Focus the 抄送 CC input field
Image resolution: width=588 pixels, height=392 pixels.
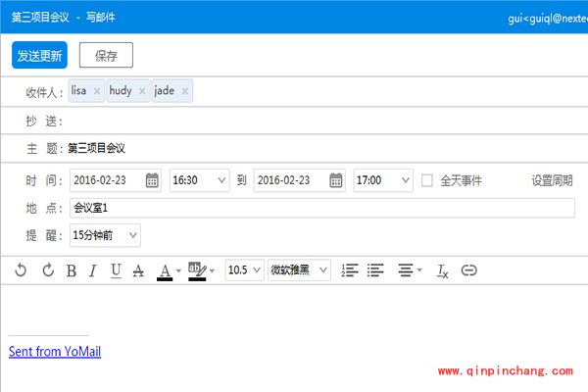tap(326, 121)
